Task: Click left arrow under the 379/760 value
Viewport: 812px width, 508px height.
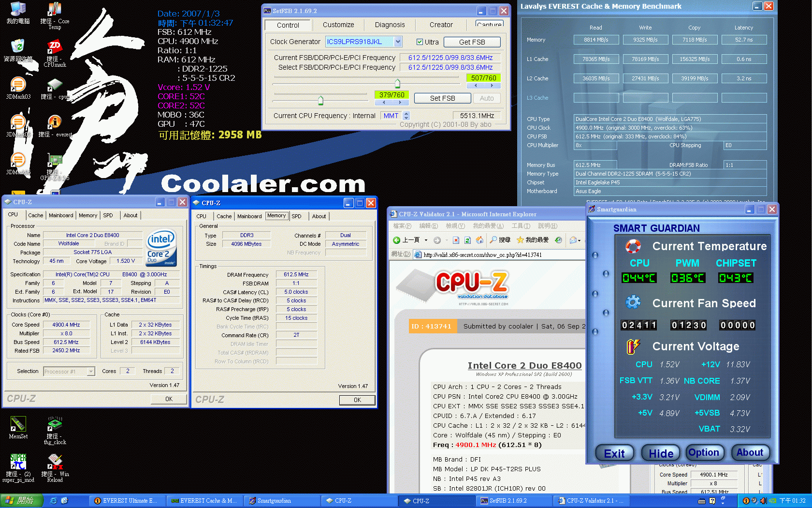Action: [384, 102]
